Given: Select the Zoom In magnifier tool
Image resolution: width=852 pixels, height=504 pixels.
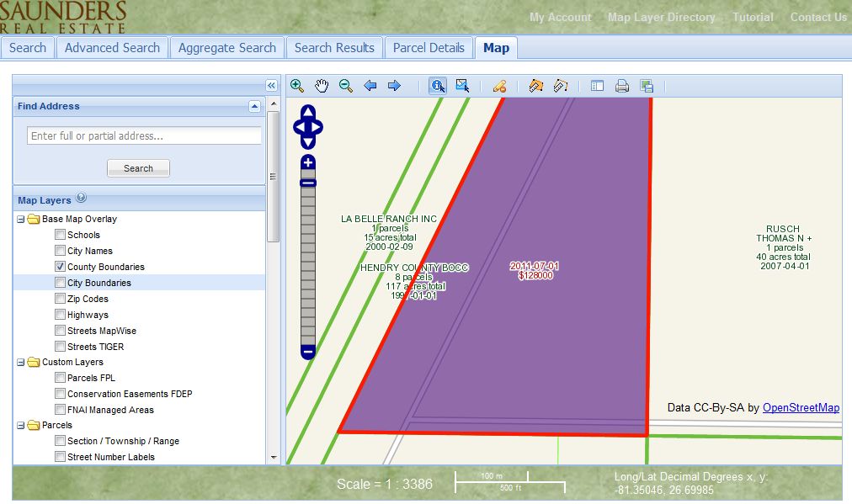Looking at the screenshot, I should (x=296, y=85).
